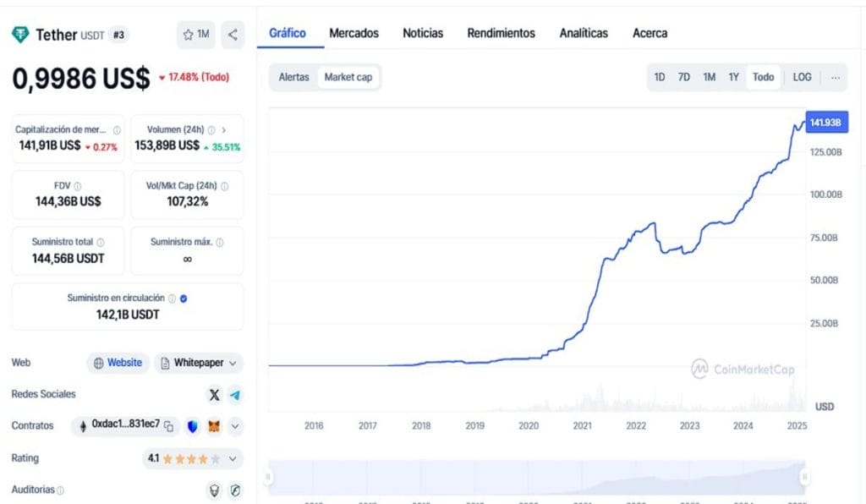
Task: Expand the contracts list chevron
Action: point(235,426)
